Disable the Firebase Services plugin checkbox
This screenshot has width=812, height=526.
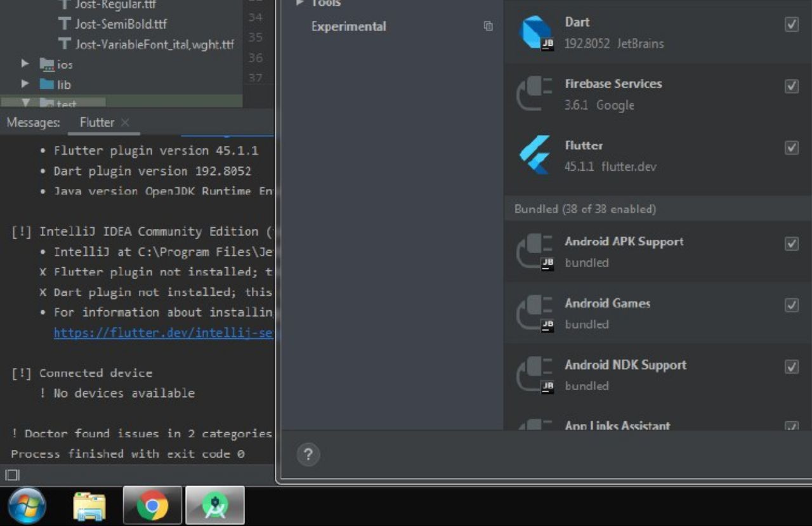coord(792,86)
